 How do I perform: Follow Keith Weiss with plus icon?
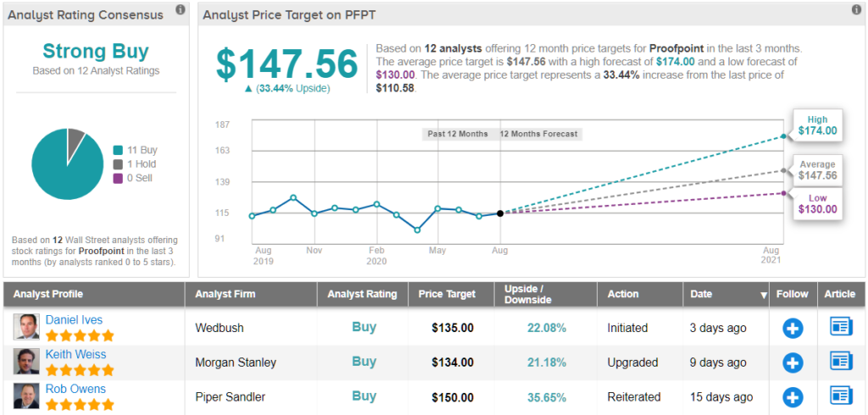click(793, 363)
